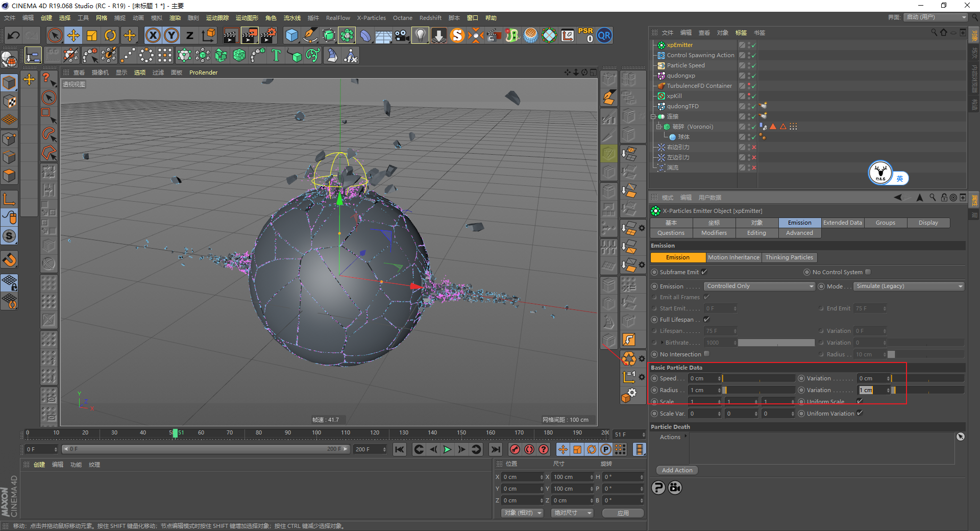Toggle the Uniform Scale checkbox

tap(860, 401)
